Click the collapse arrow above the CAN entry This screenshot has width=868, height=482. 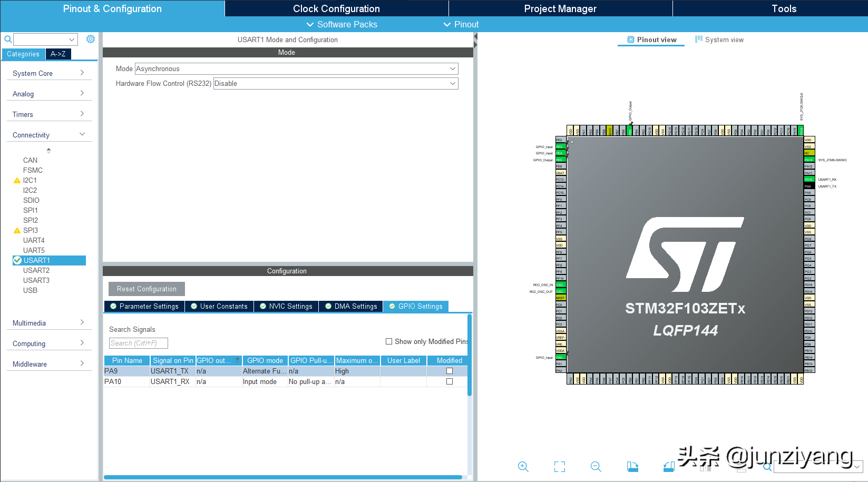coord(48,150)
